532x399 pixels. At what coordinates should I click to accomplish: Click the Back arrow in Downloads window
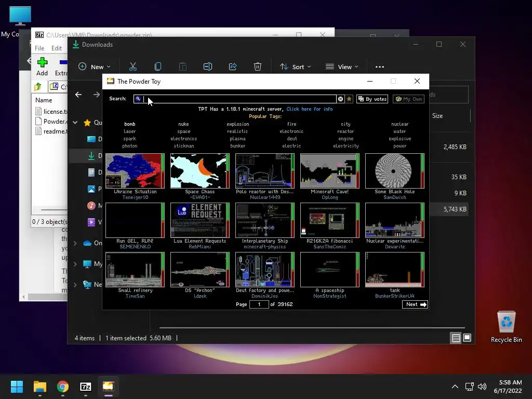[x=78, y=95]
